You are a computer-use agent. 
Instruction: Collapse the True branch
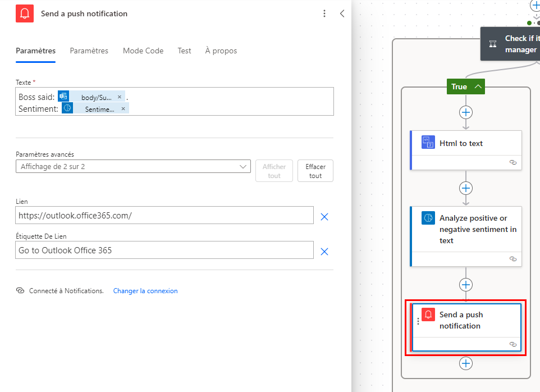coord(465,86)
